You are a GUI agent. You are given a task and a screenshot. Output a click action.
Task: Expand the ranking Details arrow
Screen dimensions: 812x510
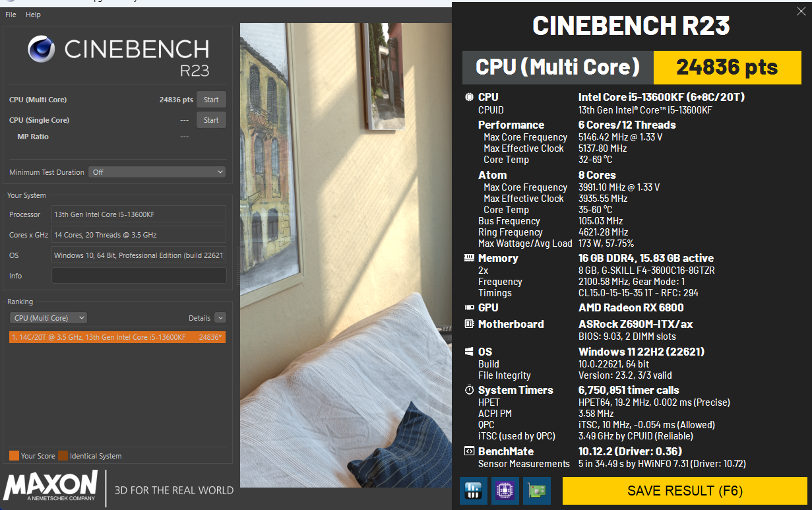(x=220, y=318)
